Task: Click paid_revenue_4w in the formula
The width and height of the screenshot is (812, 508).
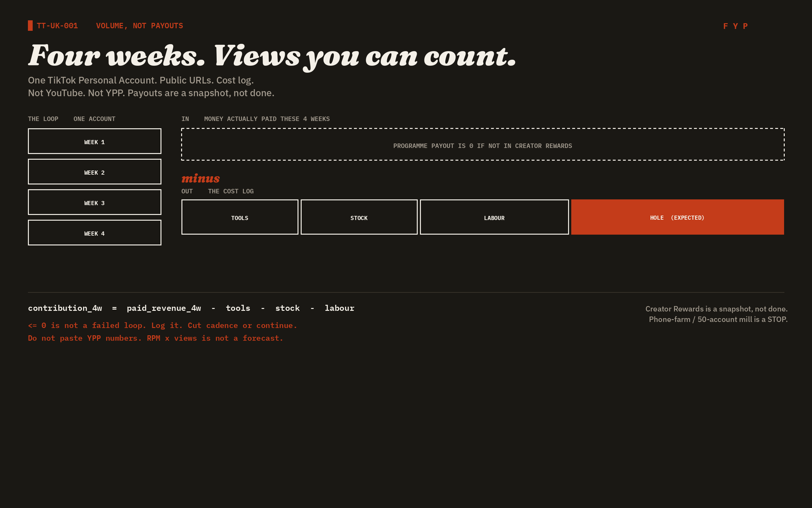Action: pyautogui.click(x=164, y=308)
